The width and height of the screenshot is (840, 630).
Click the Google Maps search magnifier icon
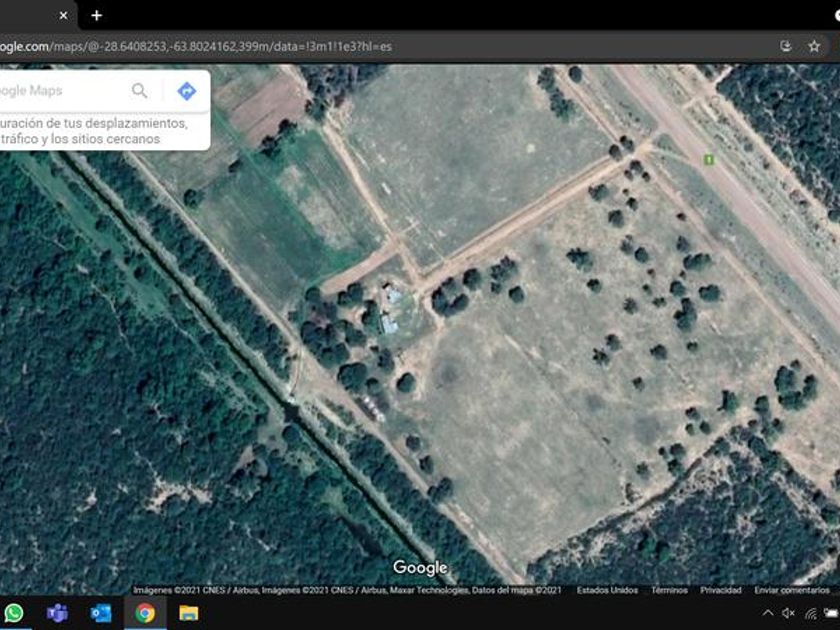pos(139,91)
